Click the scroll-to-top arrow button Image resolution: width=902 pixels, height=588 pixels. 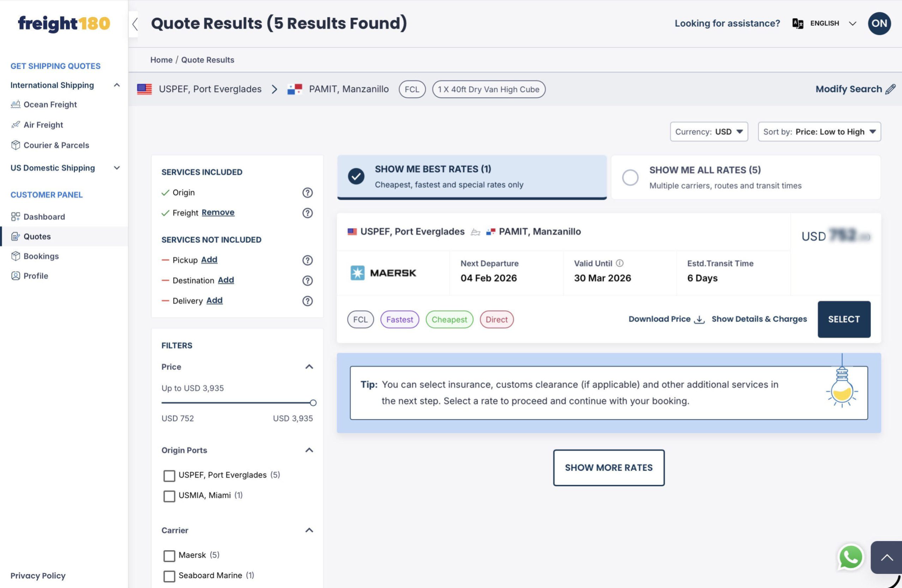point(886,557)
